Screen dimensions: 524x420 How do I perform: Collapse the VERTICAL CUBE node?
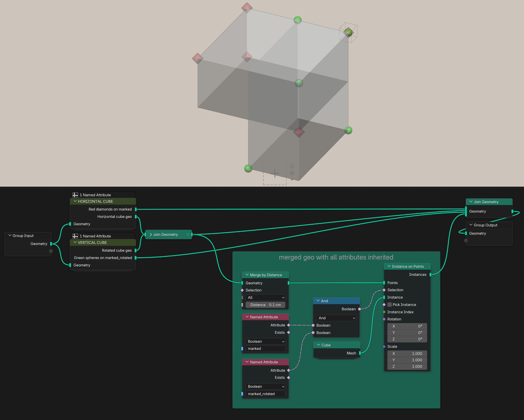pos(75,242)
